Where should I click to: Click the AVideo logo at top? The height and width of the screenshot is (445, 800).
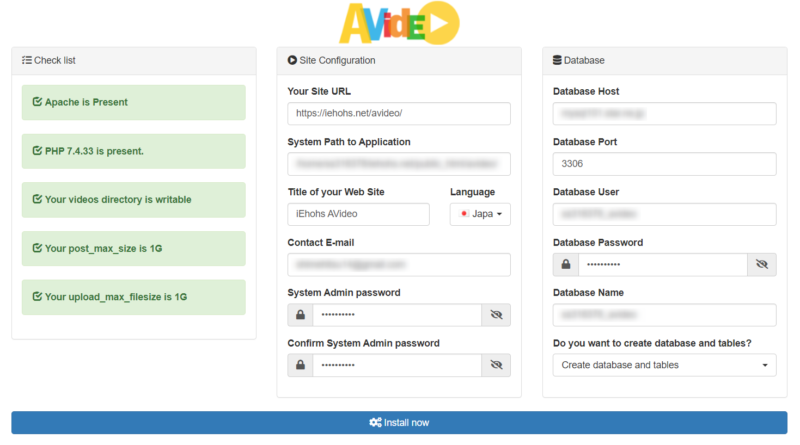click(399, 23)
